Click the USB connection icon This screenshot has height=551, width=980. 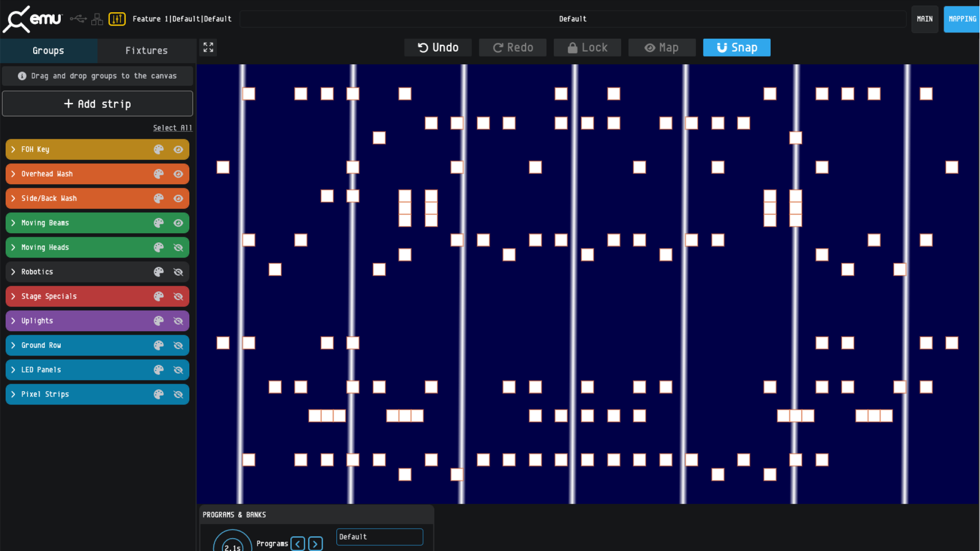pyautogui.click(x=78, y=19)
